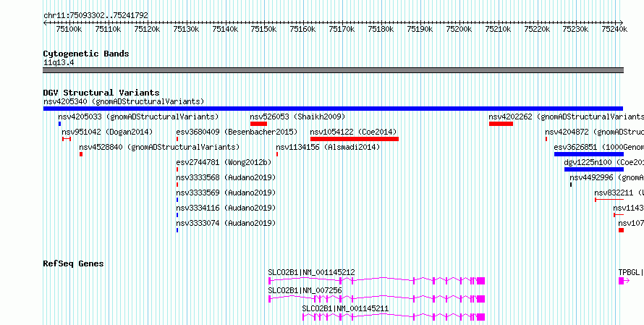Viewport: 644px width, 325px height.
Task: Open variant nsv832211 label
Action: (x=619, y=193)
